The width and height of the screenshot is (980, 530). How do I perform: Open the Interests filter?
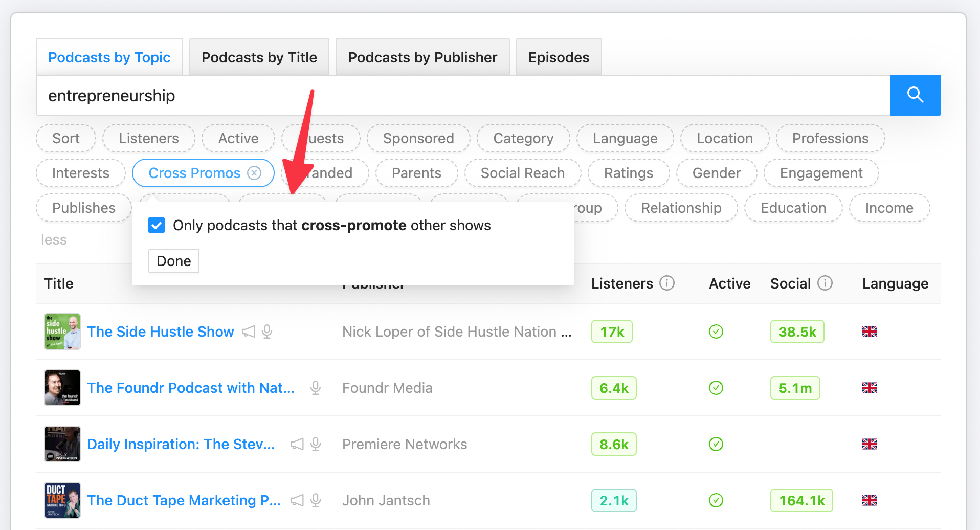81,173
